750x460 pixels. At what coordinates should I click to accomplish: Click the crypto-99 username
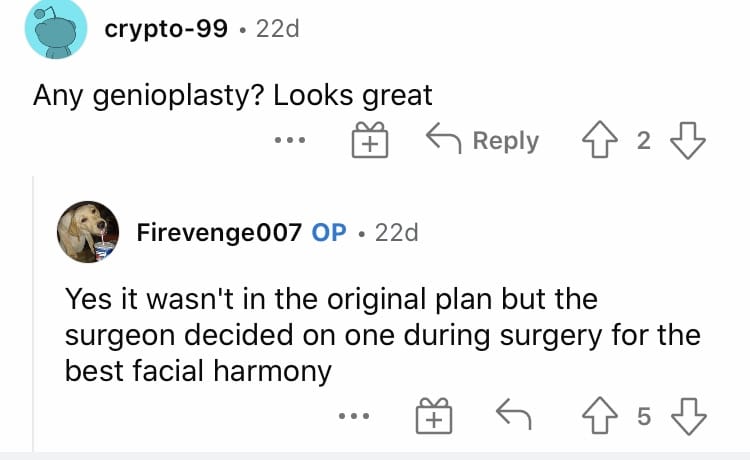click(166, 29)
